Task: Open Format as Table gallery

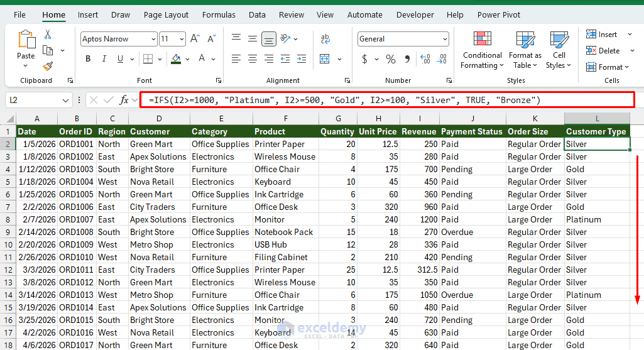Action: (x=525, y=50)
